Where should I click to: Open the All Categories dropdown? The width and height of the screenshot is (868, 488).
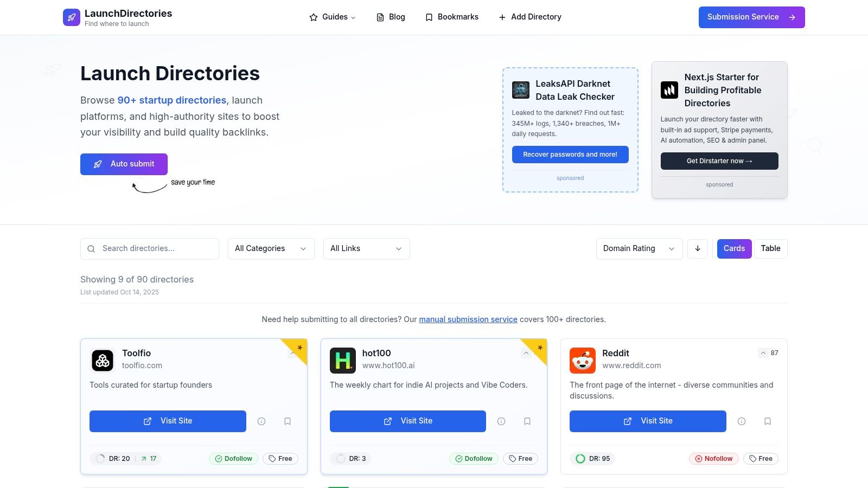click(271, 248)
